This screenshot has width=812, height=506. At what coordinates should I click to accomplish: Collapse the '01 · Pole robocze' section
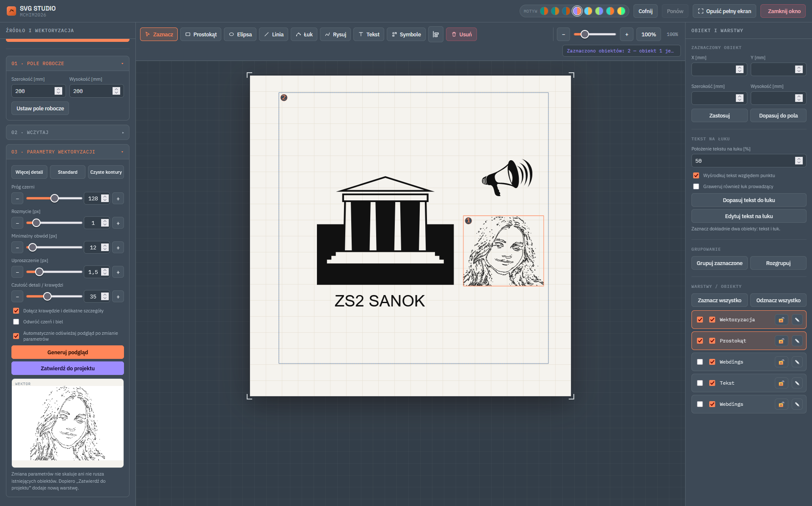pyautogui.click(x=68, y=63)
